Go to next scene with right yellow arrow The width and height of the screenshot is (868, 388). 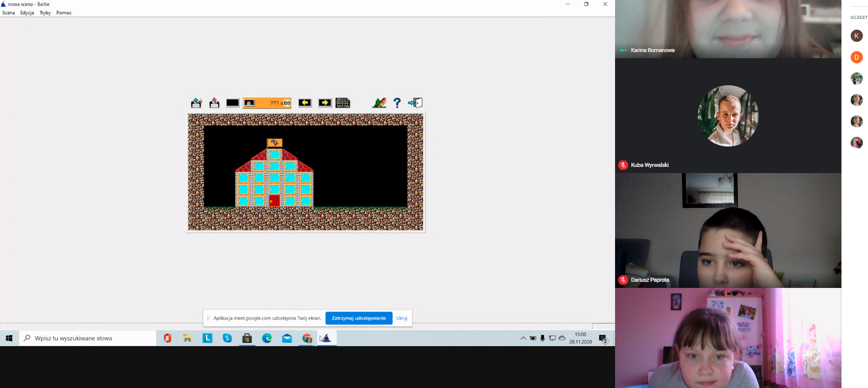(325, 103)
